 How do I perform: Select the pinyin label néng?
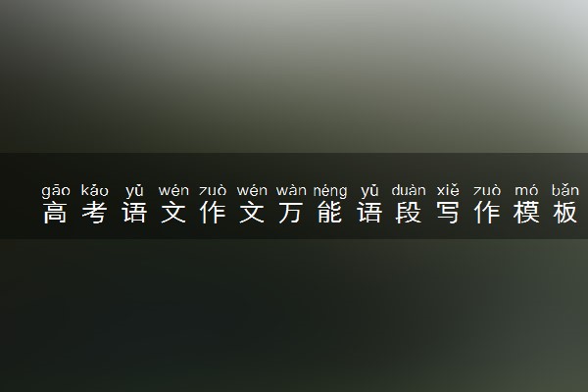[x=330, y=191]
